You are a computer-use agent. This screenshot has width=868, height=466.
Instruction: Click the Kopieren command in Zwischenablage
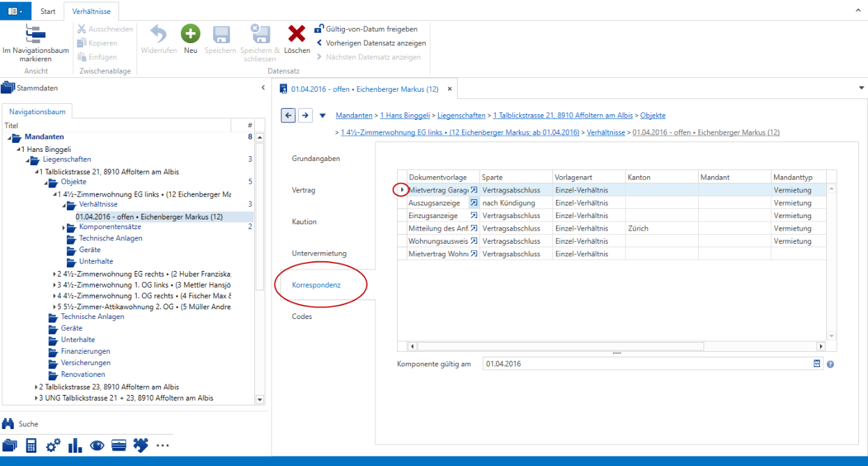98,43
